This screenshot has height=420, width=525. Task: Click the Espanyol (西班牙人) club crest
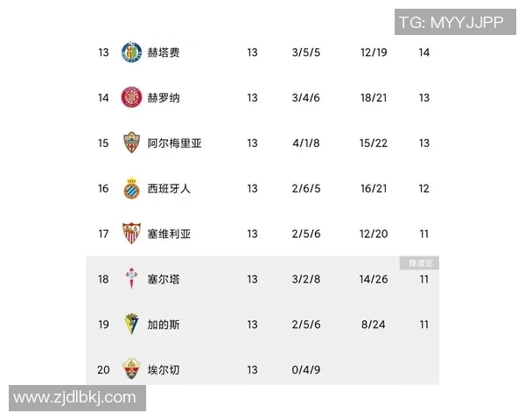tap(131, 188)
